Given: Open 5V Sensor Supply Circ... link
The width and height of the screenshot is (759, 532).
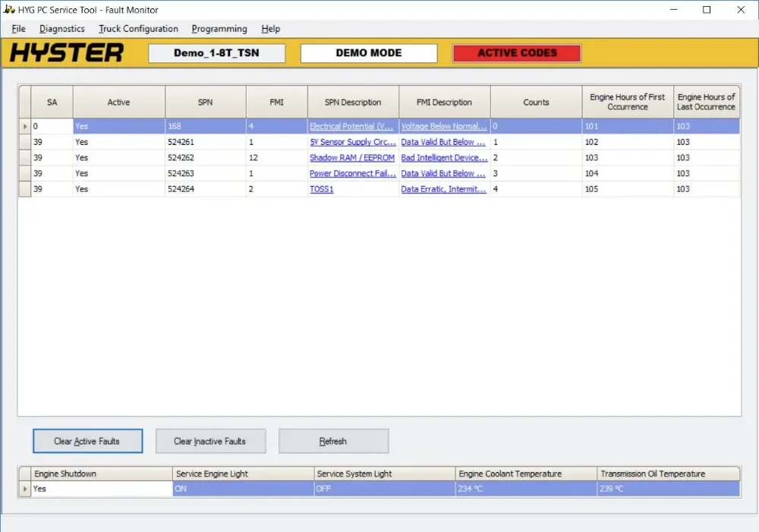Looking at the screenshot, I should 353,142.
